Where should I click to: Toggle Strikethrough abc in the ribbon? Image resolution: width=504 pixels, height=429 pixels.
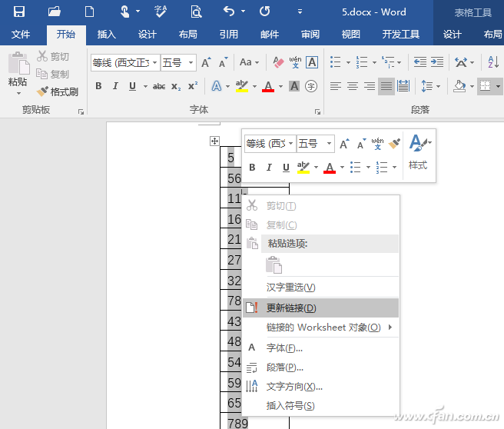[159, 86]
